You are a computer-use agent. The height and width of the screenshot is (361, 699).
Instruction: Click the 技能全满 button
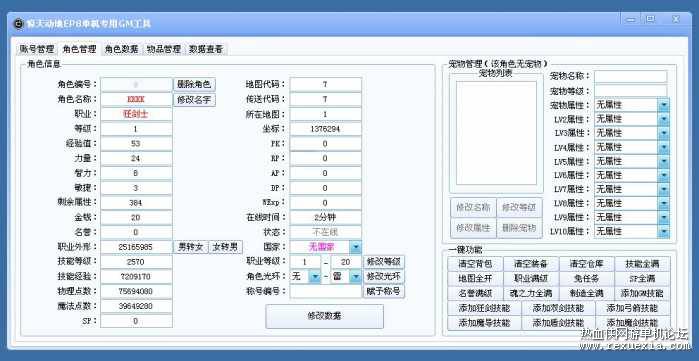point(641,264)
